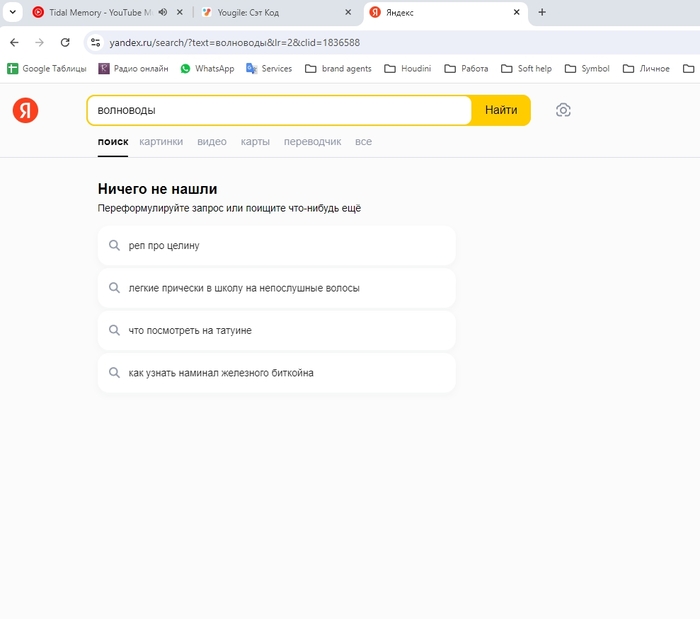
Task: Focus the search field containing волноводы
Action: (279, 110)
